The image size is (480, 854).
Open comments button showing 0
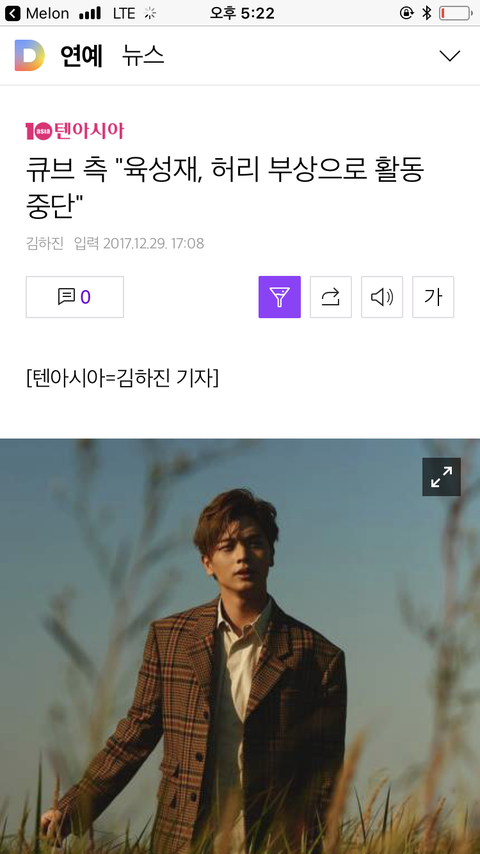coord(75,297)
